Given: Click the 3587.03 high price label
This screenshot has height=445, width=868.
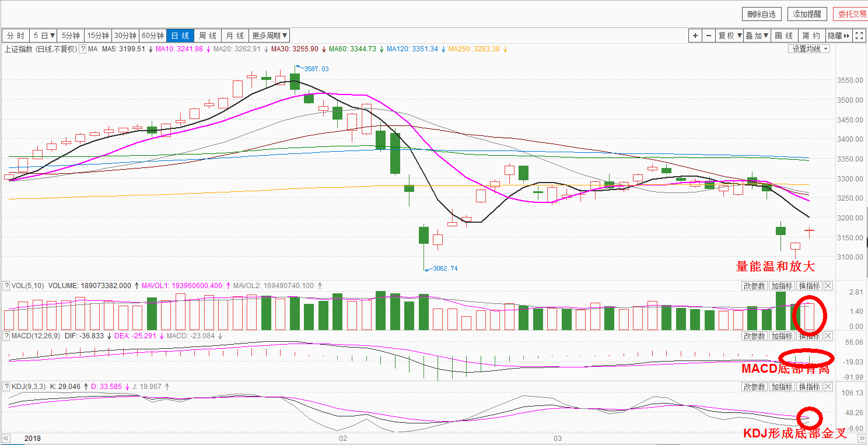Looking at the screenshot, I should click(x=316, y=69).
